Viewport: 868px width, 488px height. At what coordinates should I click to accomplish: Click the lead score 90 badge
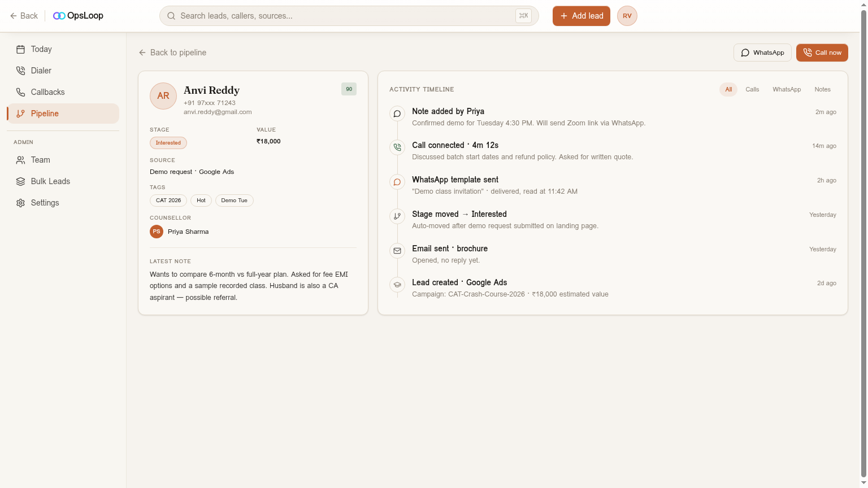349,89
